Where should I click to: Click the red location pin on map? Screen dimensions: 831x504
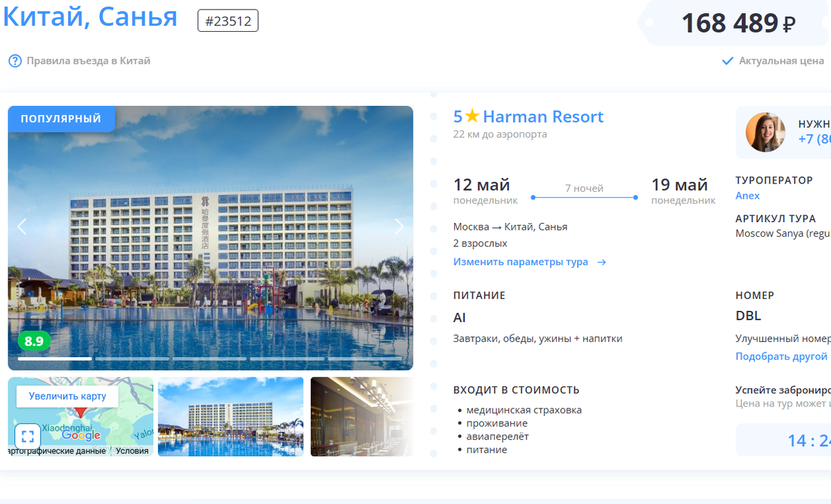[81, 413]
